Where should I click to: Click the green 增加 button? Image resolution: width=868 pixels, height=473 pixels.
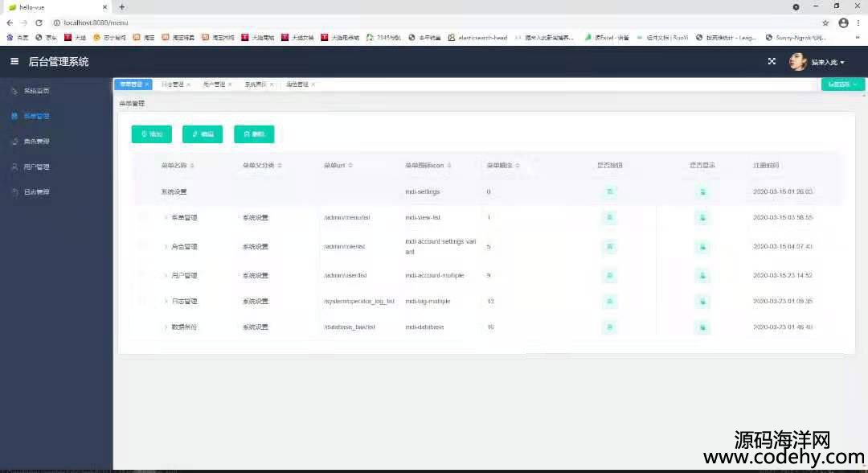point(152,134)
